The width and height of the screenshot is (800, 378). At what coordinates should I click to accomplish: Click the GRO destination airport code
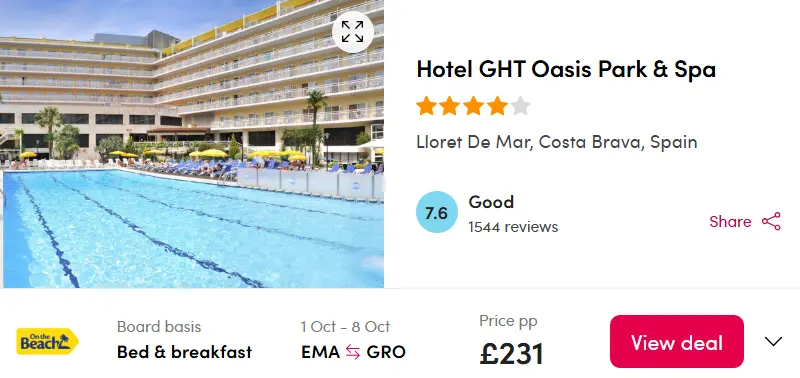pyautogui.click(x=386, y=352)
